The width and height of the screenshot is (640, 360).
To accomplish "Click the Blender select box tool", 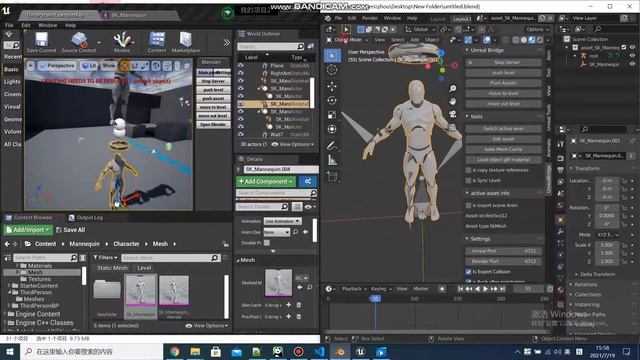I will click(x=332, y=55).
